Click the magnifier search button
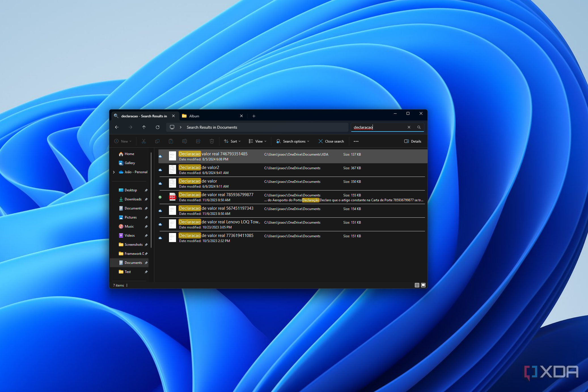Screen dimensions: 588x392 (419, 127)
